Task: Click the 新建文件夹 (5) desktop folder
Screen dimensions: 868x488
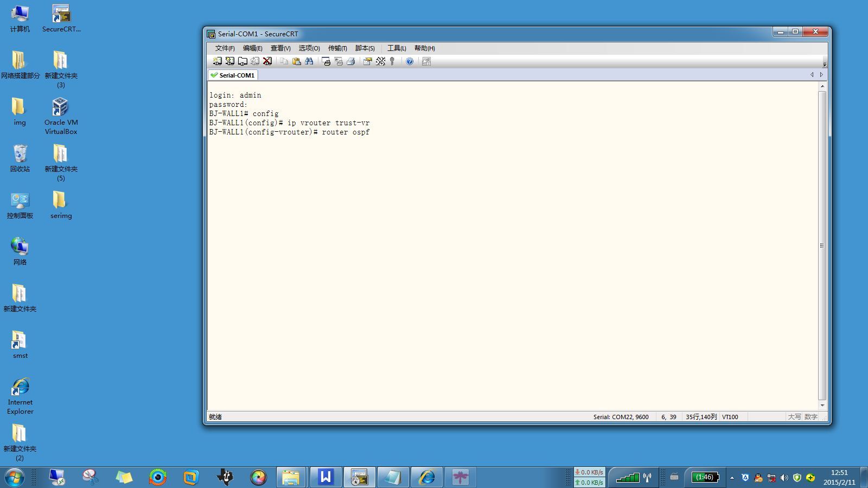Action: (61, 163)
